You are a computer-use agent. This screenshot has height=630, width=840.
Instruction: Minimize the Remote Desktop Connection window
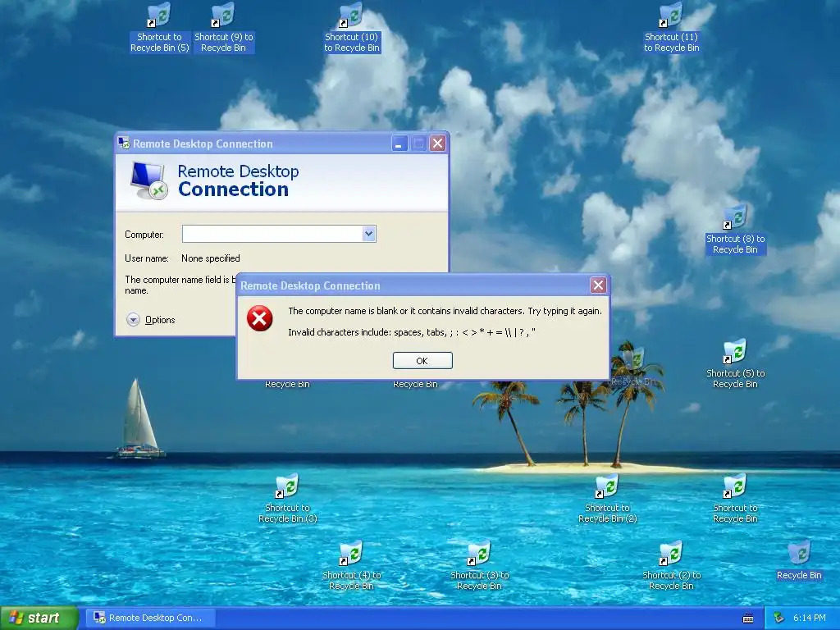[x=399, y=144]
